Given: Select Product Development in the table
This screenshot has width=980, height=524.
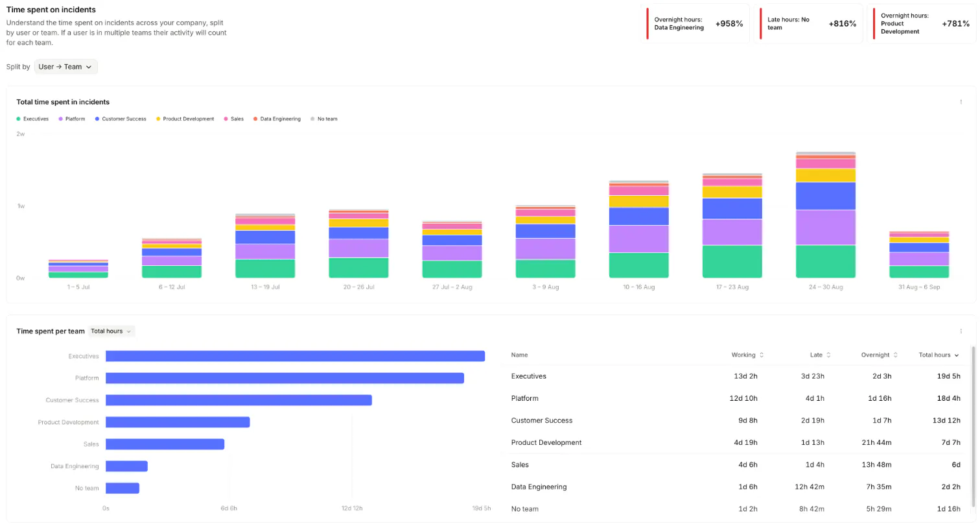Looking at the screenshot, I should [546, 442].
